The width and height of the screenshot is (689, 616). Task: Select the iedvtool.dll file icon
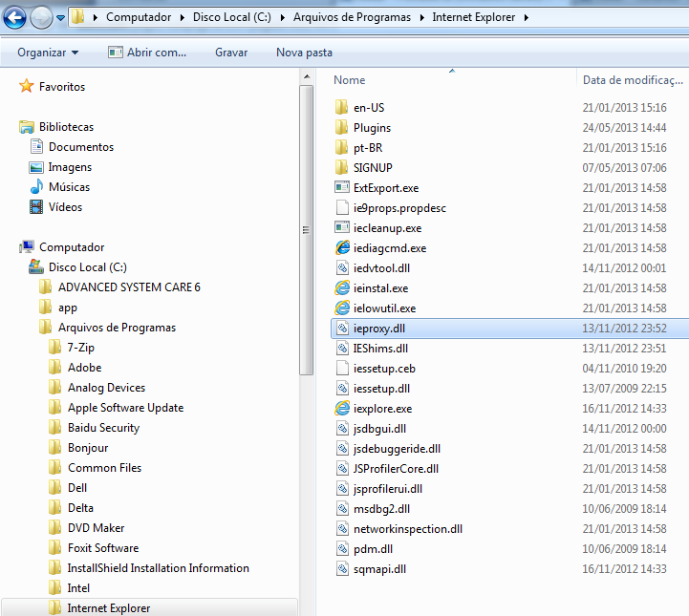342,267
